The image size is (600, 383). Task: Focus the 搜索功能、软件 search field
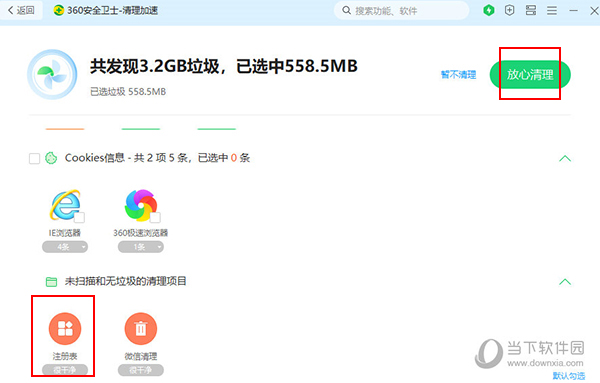click(401, 10)
